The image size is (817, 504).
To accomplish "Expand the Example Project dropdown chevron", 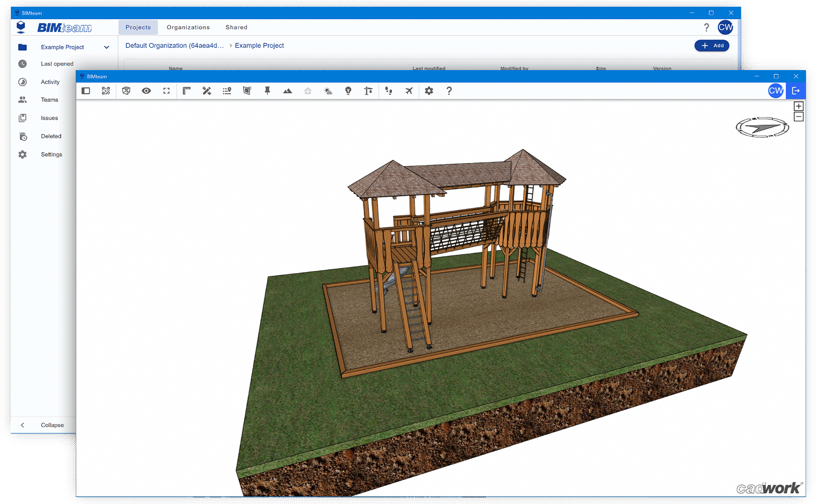I will coord(107,47).
